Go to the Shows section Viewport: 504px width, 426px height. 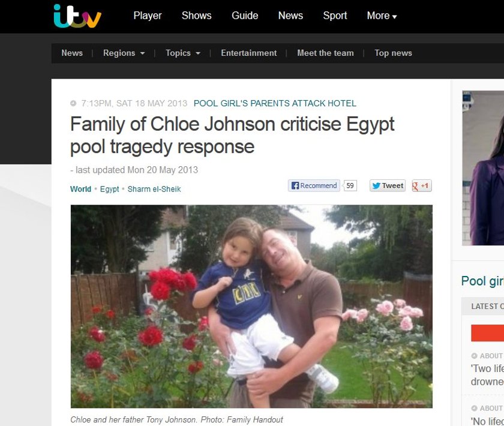coord(196,16)
